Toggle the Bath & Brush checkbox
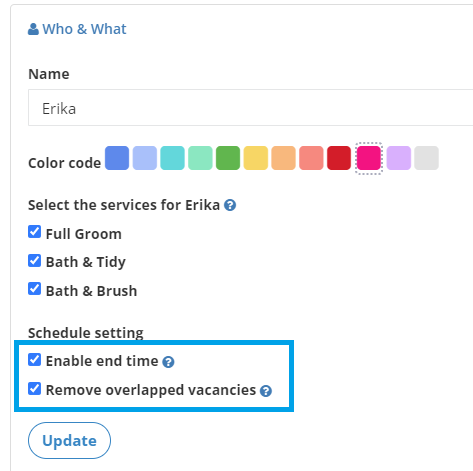The image size is (473, 471). (34, 289)
